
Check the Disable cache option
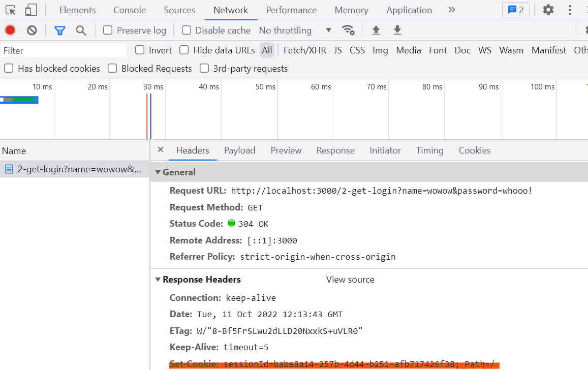[187, 30]
